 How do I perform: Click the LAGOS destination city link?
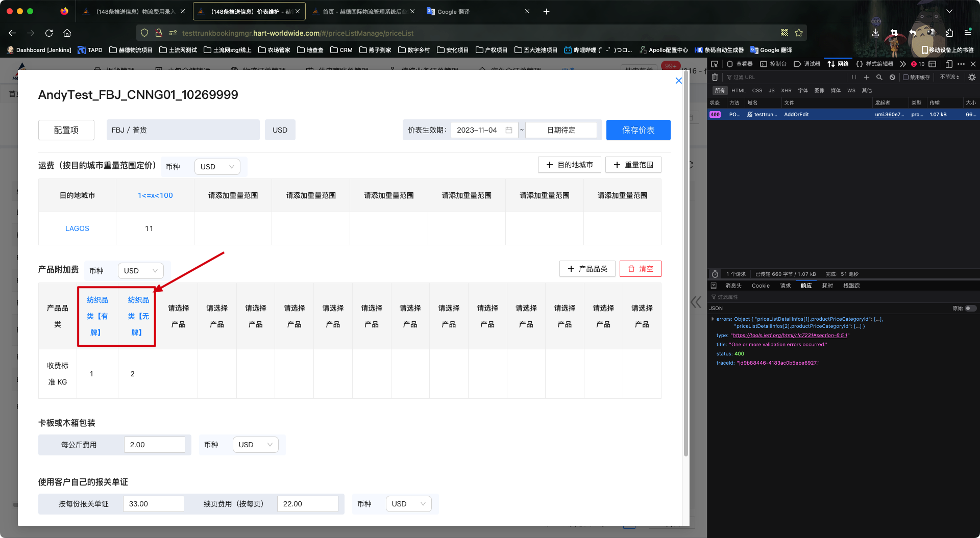point(77,228)
